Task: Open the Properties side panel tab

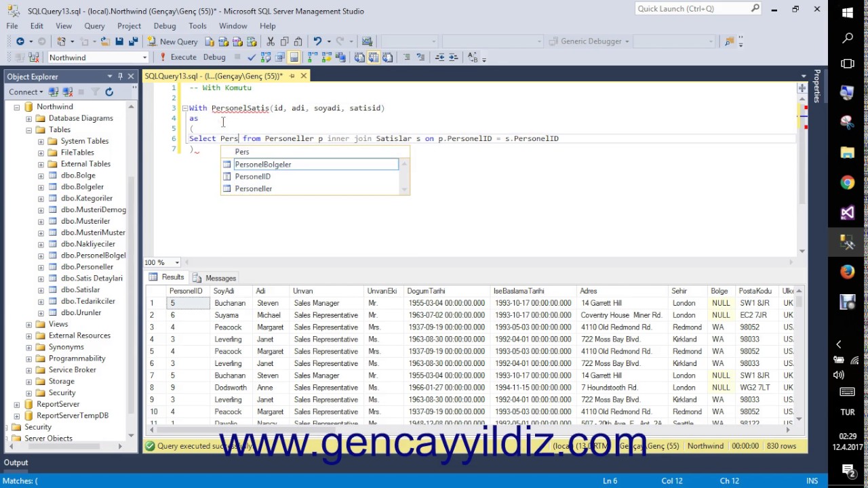Action: click(x=817, y=86)
